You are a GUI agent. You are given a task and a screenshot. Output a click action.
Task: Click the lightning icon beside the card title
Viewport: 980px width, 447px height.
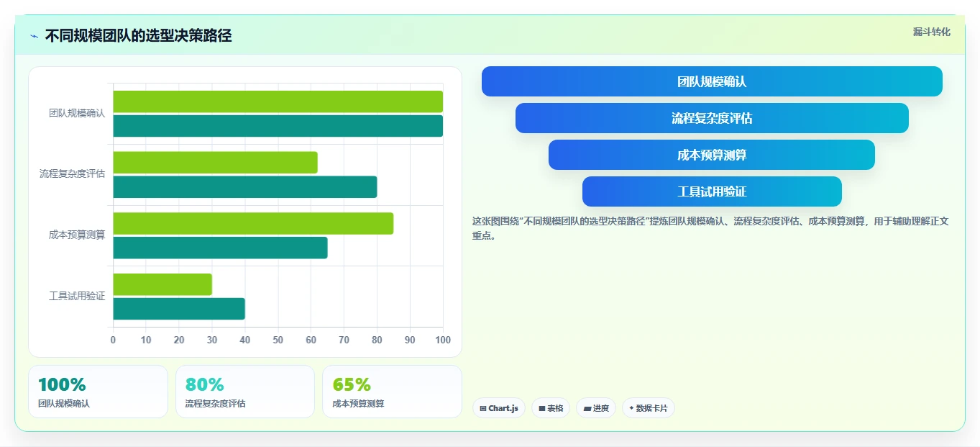[34, 36]
